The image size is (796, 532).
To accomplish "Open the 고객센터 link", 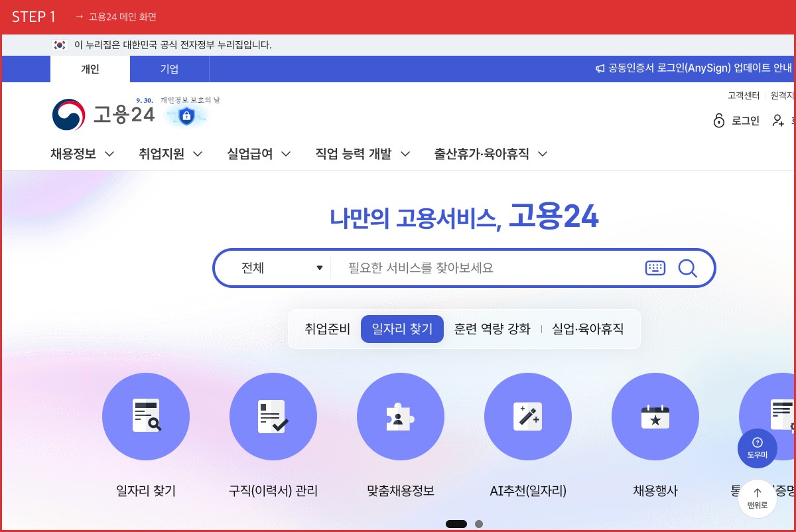I will (x=744, y=96).
